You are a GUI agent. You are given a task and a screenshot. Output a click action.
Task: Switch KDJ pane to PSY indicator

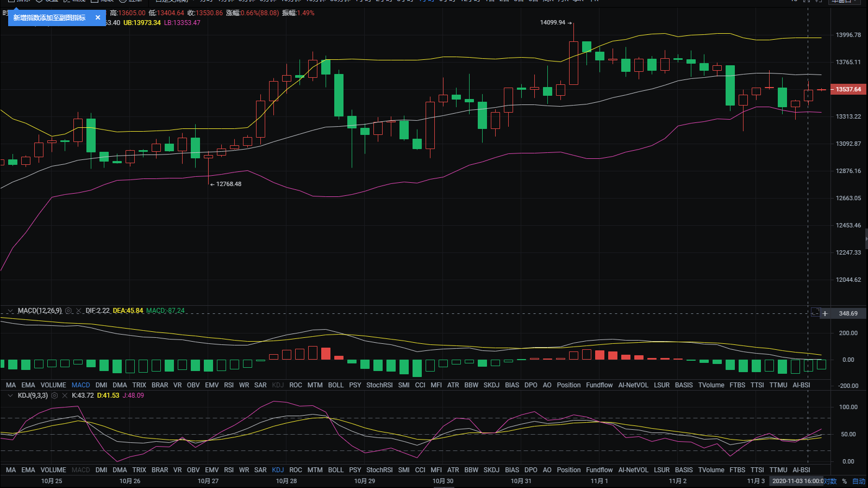[355, 470]
